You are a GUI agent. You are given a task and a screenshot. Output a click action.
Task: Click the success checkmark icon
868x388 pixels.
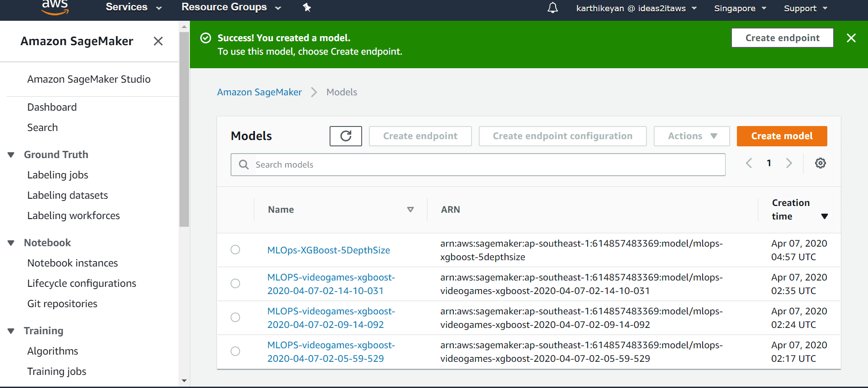click(x=206, y=38)
